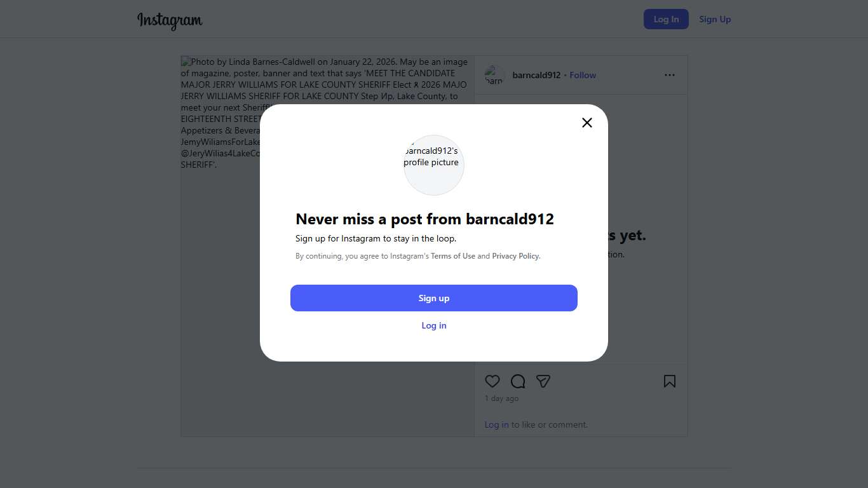
Task: Like the post with the heart icon
Action: point(492,381)
